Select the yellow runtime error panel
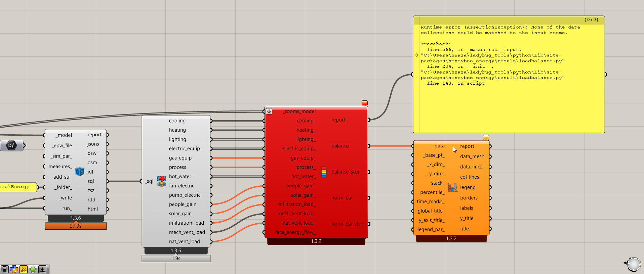Viewport: 644px width, 274px height. [509, 74]
